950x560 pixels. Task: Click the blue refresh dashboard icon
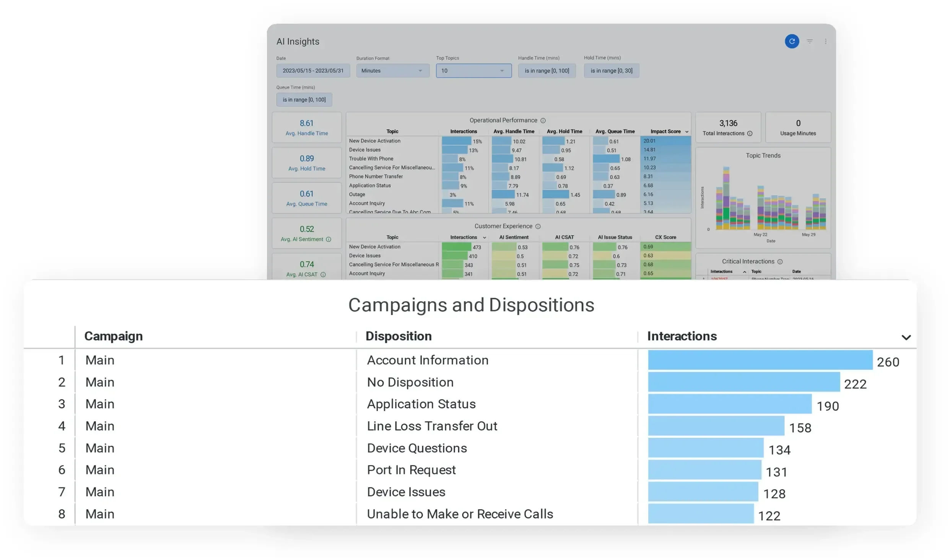(792, 41)
